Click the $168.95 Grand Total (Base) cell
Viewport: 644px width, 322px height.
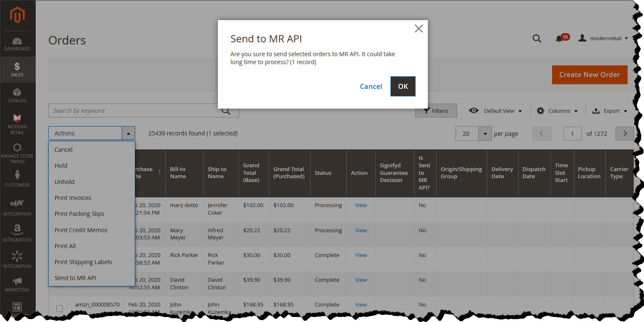(x=254, y=304)
